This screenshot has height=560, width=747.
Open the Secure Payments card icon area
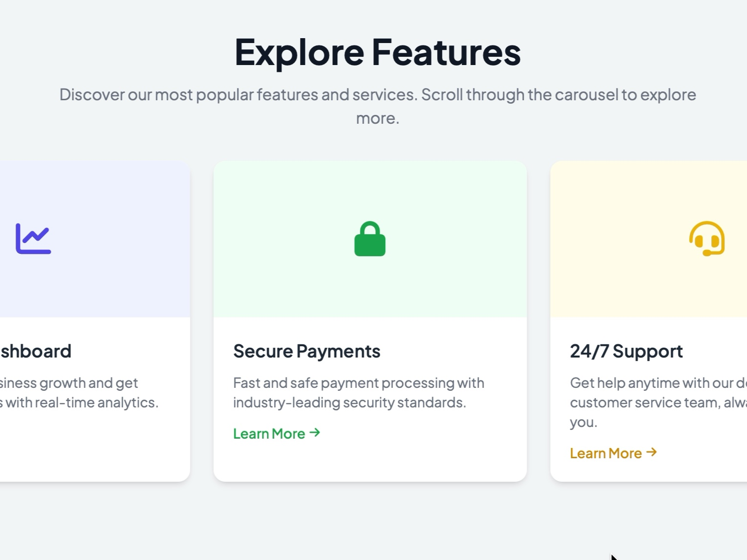(x=370, y=239)
